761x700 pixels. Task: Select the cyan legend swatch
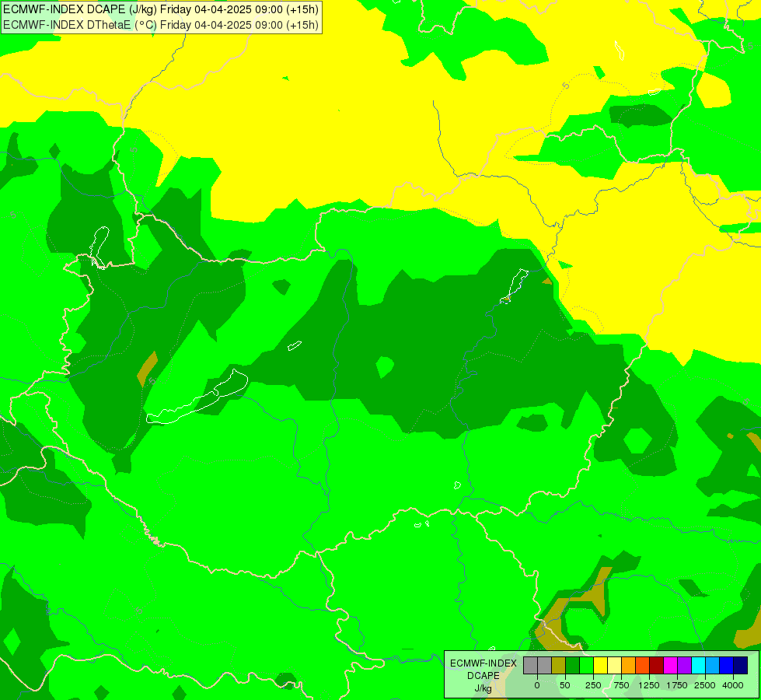click(x=698, y=666)
